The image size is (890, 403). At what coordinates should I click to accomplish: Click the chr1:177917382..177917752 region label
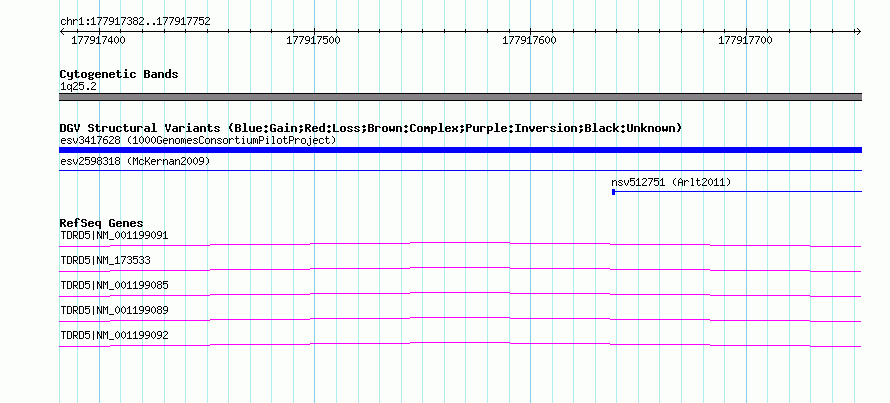click(135, 22)
